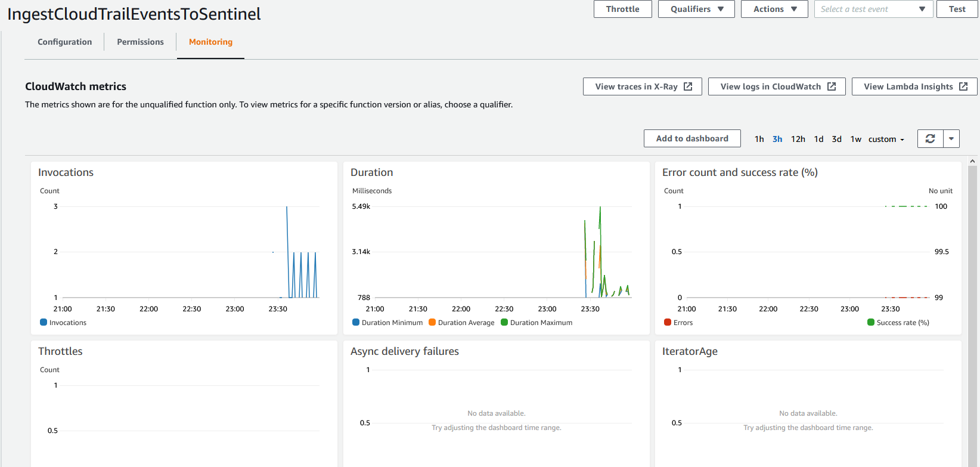Open the refresh options dropdown arrow
980x467 pixels.
[951, 138]
